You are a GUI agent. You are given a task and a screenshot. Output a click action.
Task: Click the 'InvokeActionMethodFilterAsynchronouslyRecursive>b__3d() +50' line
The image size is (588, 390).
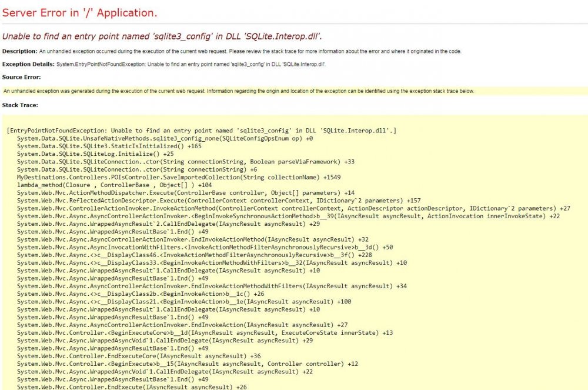click(205, 247)
